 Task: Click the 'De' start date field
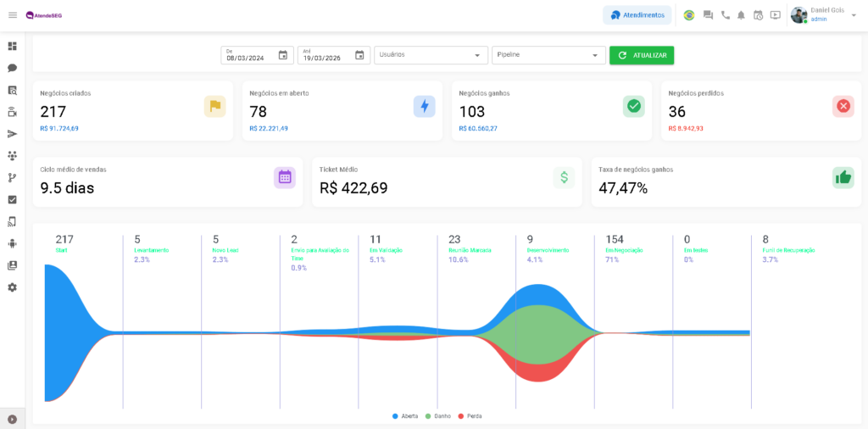tap(248, 56)
